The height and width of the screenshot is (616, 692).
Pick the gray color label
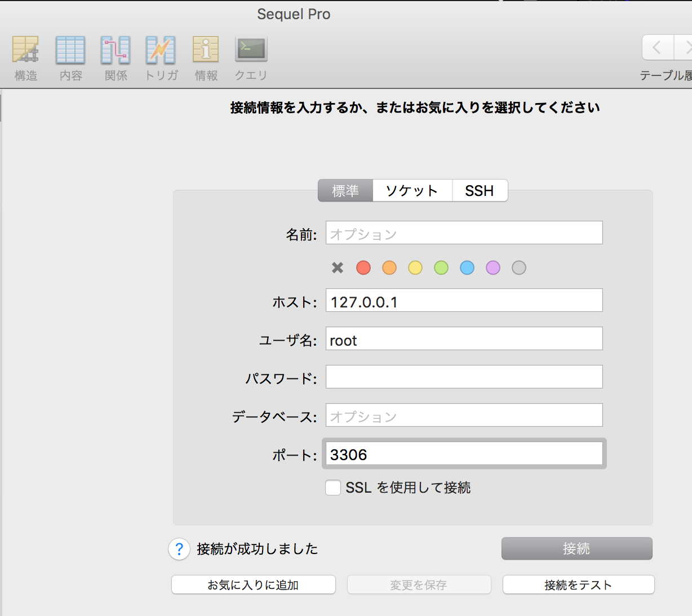tap(519, 267)
